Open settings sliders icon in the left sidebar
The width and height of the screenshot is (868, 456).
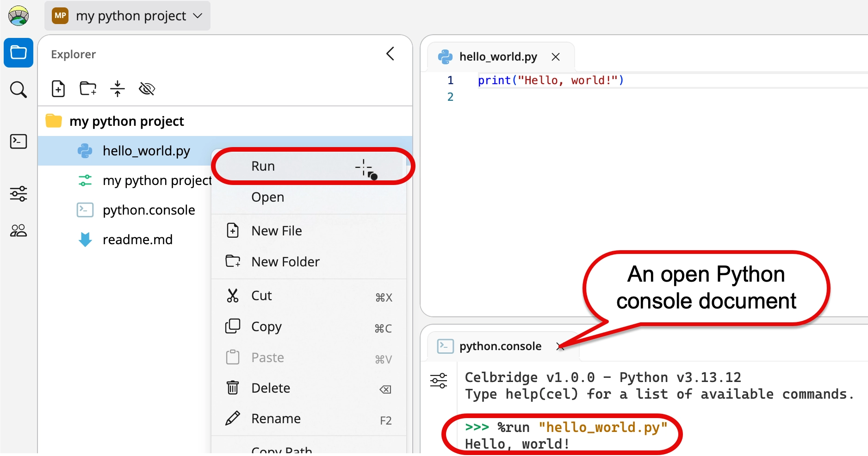click(19, 193)
